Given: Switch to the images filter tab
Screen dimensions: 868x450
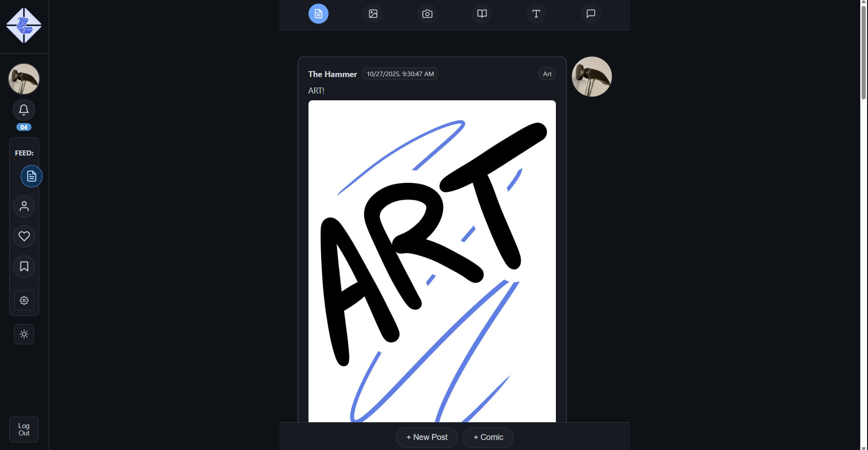Looking at the screenshot, I should tap(373, 14).
